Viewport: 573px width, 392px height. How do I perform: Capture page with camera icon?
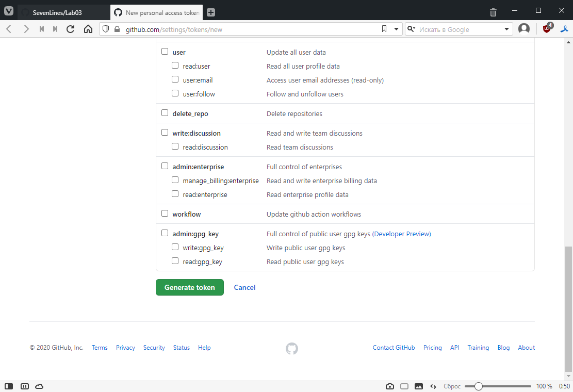tap(390, 386)
